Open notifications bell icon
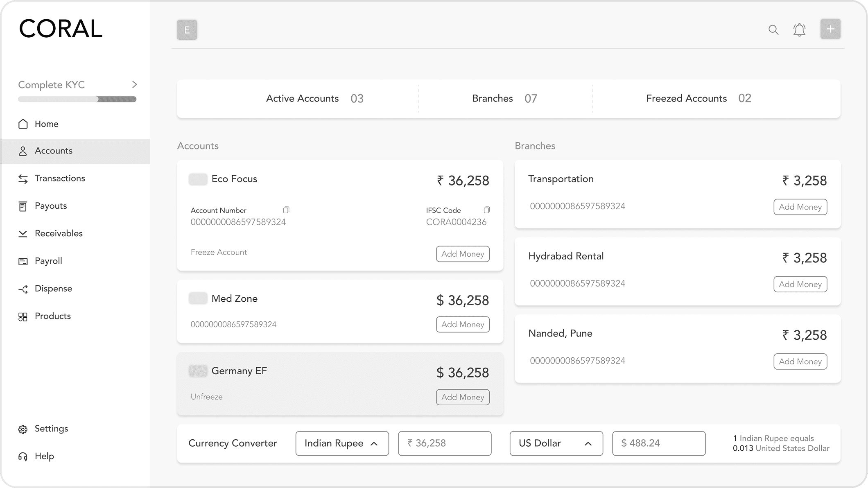 [x=799, y=29]
